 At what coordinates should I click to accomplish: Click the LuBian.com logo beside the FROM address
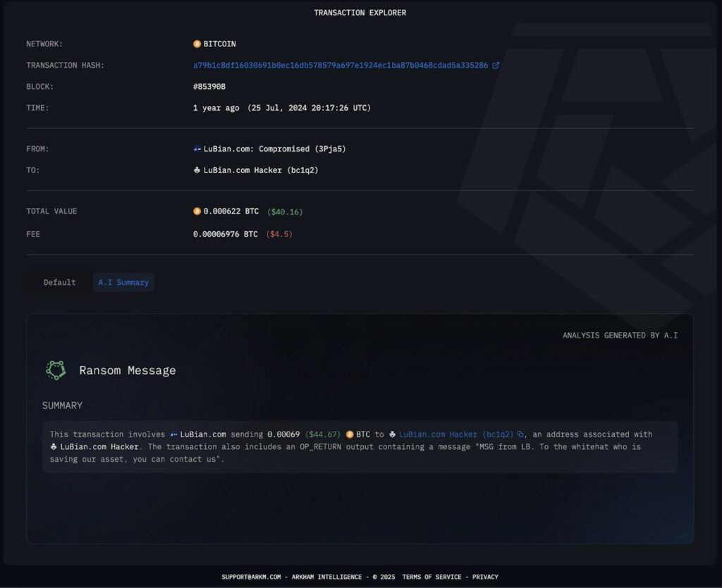pos(197,149)
